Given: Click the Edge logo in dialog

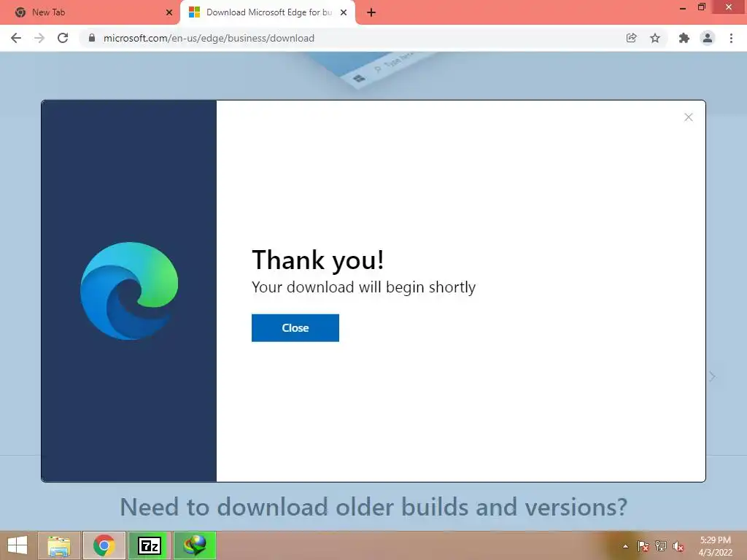Looking at the screenshot, I should (x=129, y=291).
